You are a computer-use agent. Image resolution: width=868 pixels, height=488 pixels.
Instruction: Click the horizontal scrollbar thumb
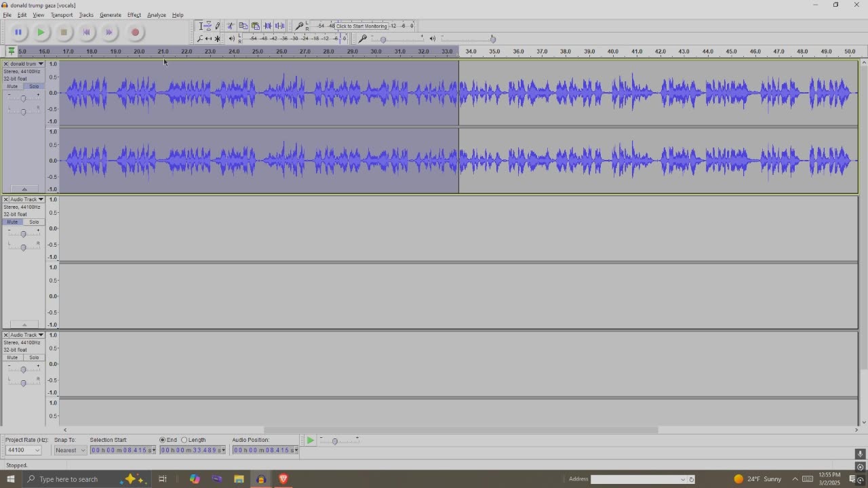[x=461, y=430]
